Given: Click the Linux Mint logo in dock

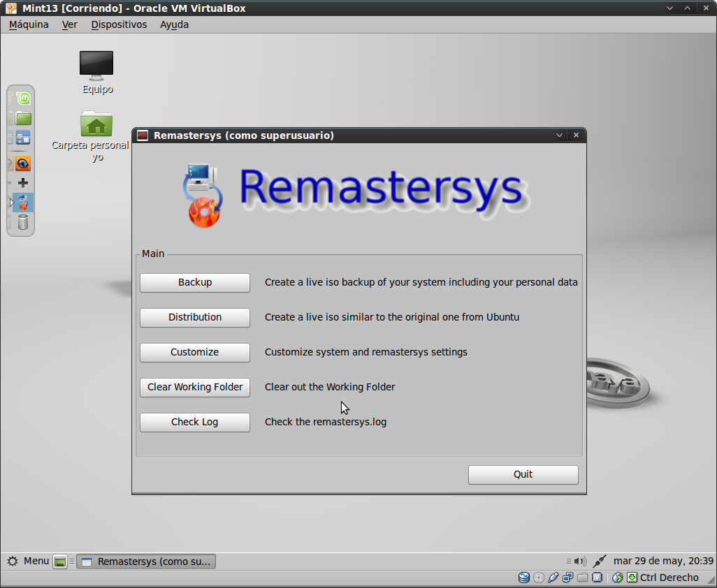Looking at the screenshot, I should tap(23, 99).
